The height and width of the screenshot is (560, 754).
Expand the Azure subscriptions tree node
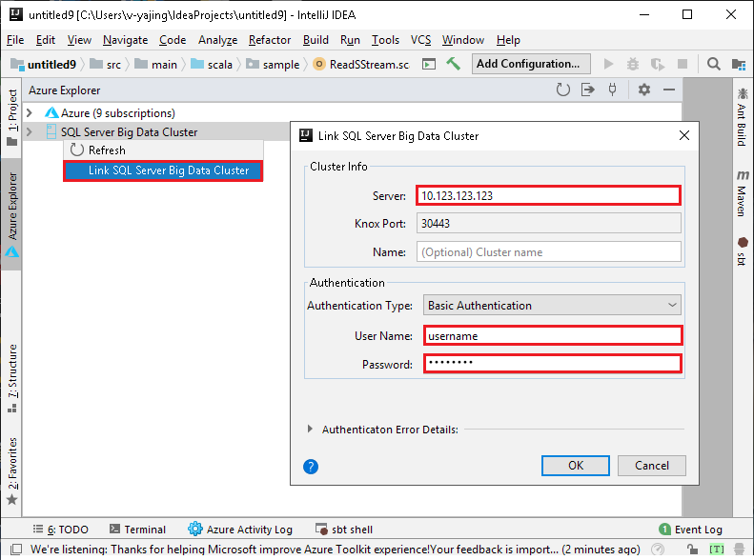30,113
